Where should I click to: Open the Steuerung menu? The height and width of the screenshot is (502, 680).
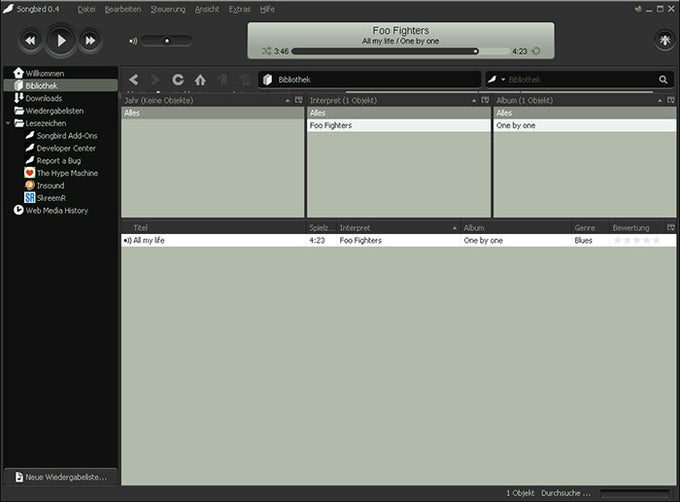click(168, 9)
